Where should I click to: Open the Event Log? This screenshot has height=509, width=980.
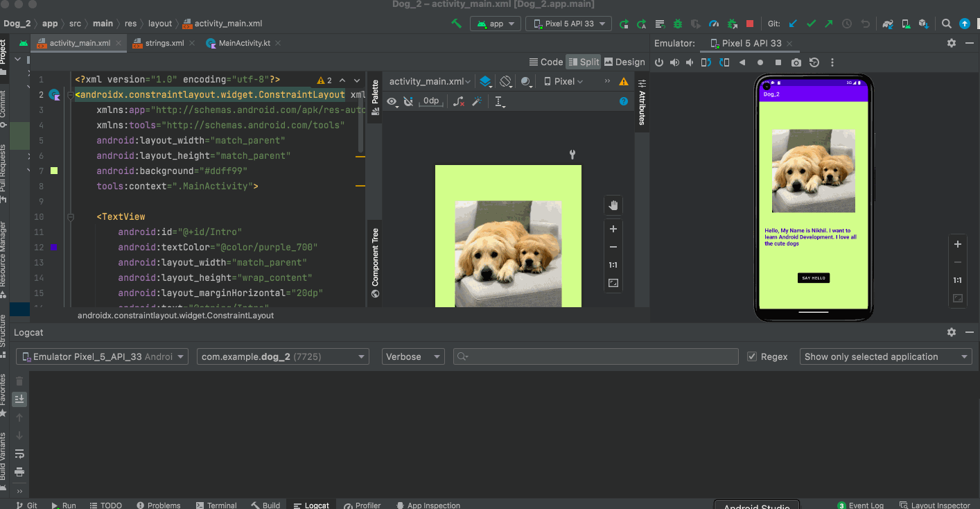[860, 505]
